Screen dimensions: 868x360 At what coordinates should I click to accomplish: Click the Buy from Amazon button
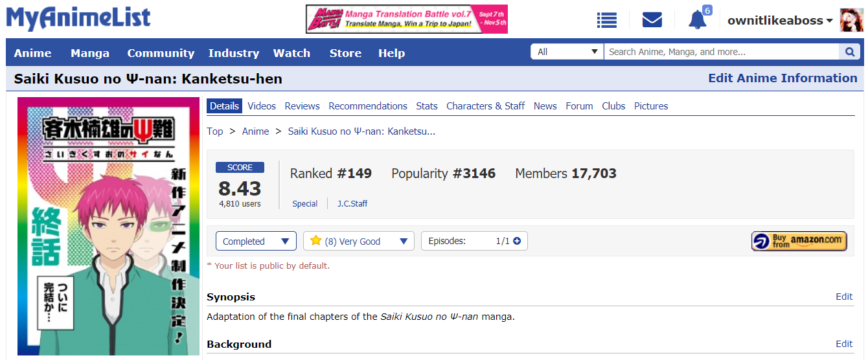[799, 241]
